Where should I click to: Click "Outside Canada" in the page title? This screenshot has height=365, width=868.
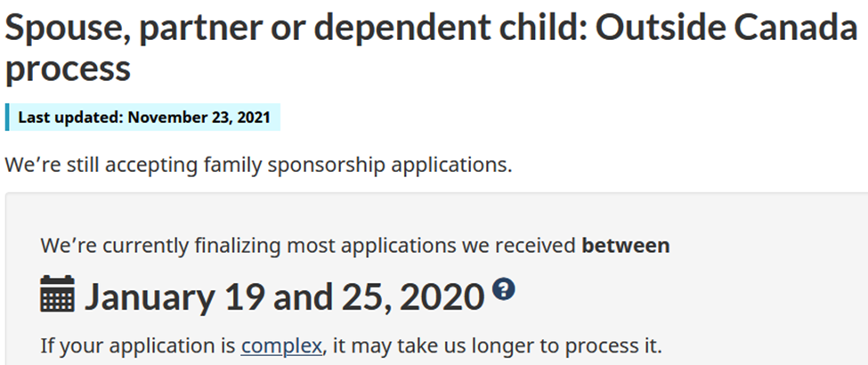726,27
